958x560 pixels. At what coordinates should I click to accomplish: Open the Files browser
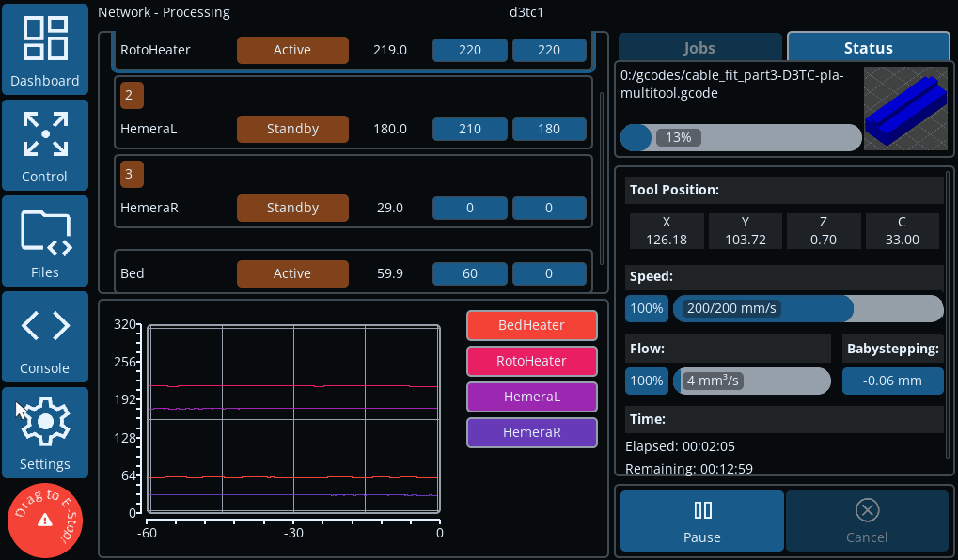45,241
